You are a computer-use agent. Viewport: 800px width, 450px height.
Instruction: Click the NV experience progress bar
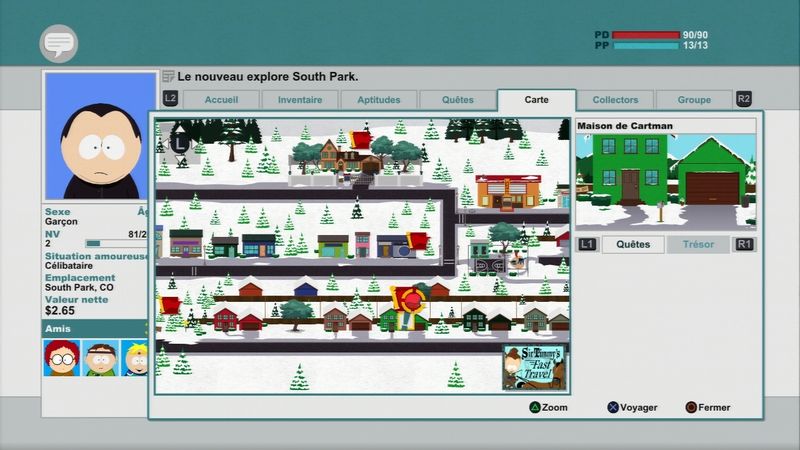coord(116,244)
